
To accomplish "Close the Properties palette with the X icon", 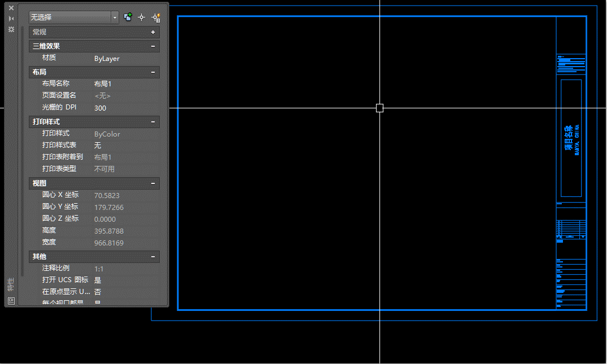I will tap(11, 8).
